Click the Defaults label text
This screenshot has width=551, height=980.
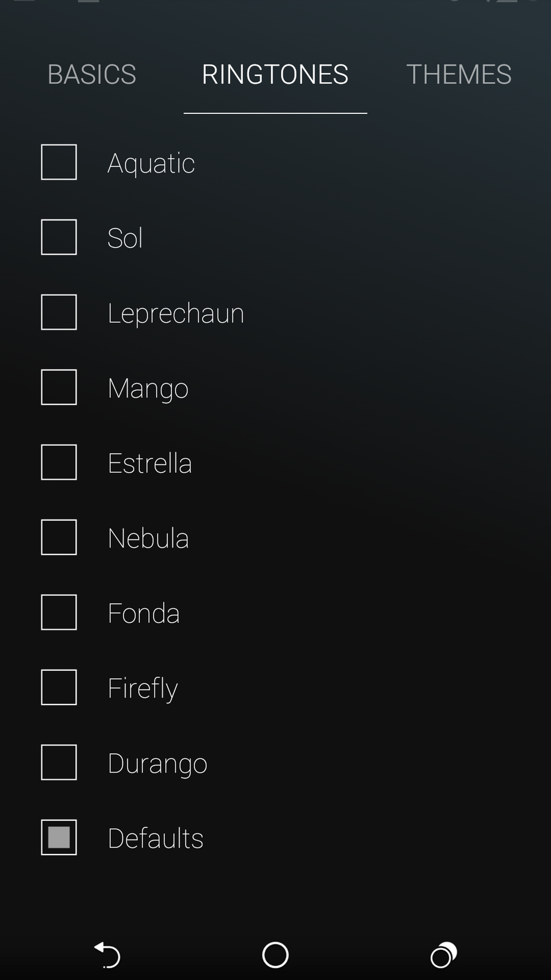156,839
